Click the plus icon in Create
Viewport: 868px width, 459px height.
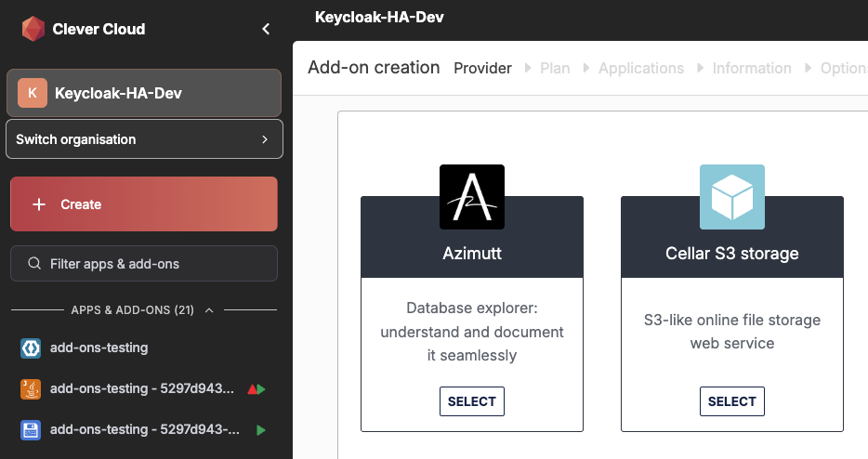(x=39, y=204)
